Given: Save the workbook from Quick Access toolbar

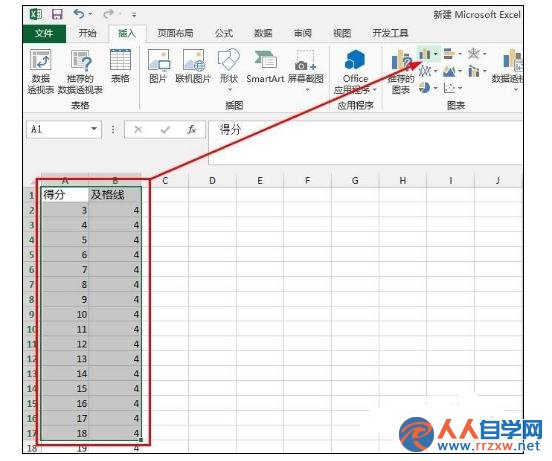Looking at the screenshot, I should [57, 14].
